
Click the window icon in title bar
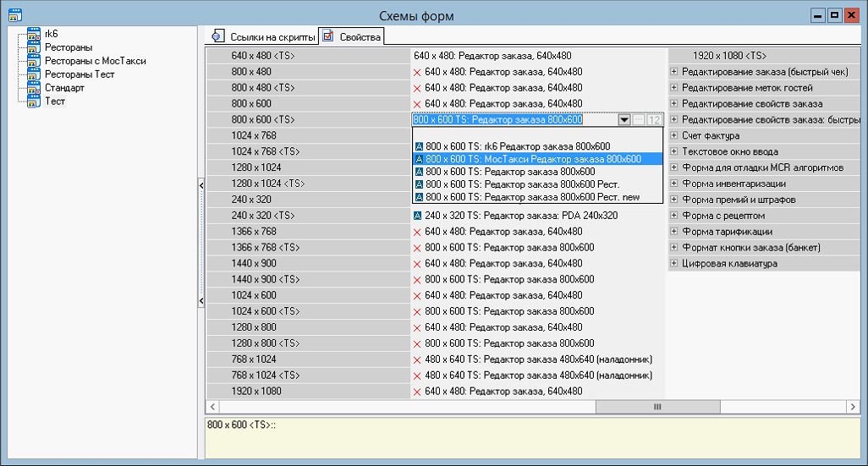point(14,15)
